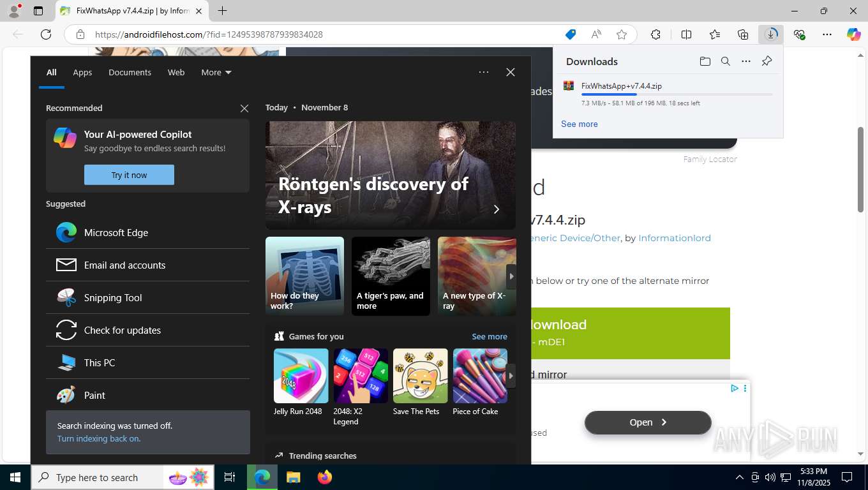Click Turn indexing back on
868x490 pixels.
[x=98, y=438]
